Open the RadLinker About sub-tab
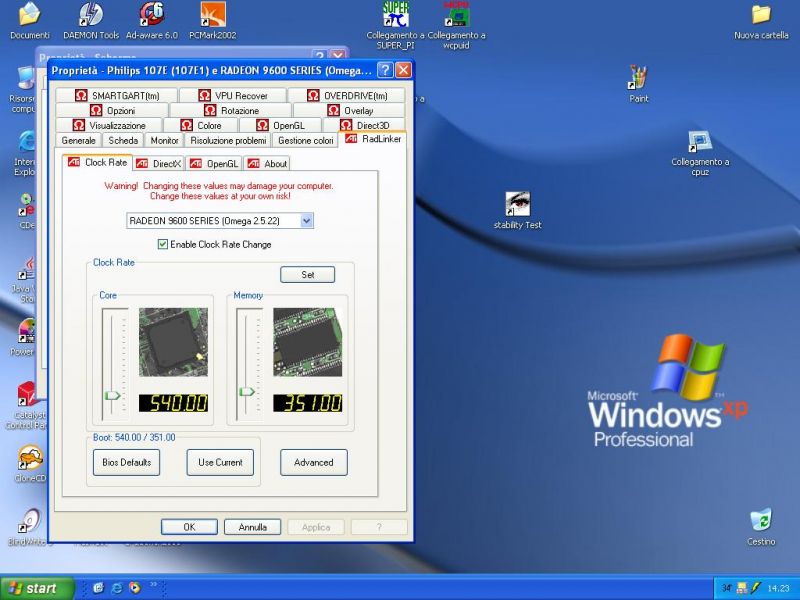 pyautogui.click(x=267, y=164)
